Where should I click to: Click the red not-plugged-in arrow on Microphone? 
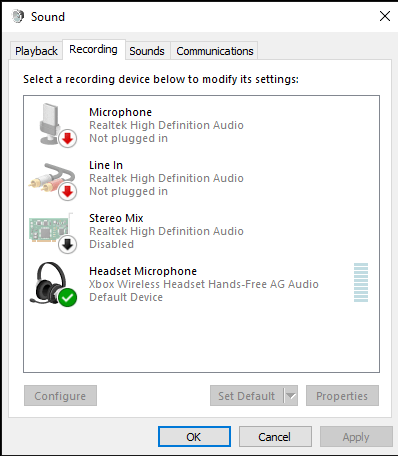click(x=68, y=139)
